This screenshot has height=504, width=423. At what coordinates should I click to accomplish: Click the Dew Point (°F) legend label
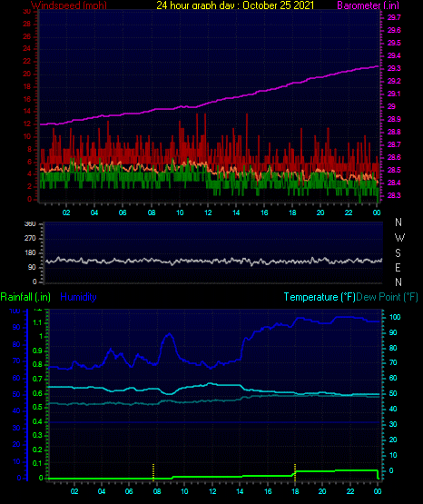coord(387,297)
